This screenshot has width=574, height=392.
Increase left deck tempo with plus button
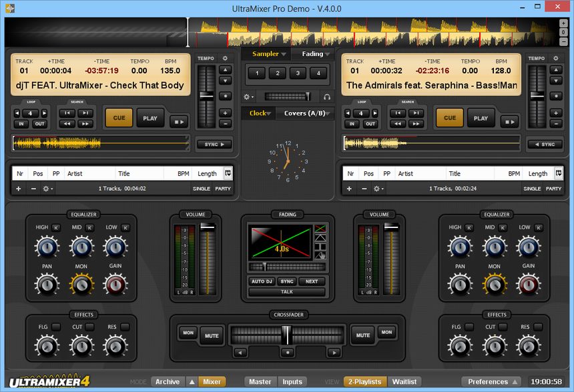click(x=225, y=113)
